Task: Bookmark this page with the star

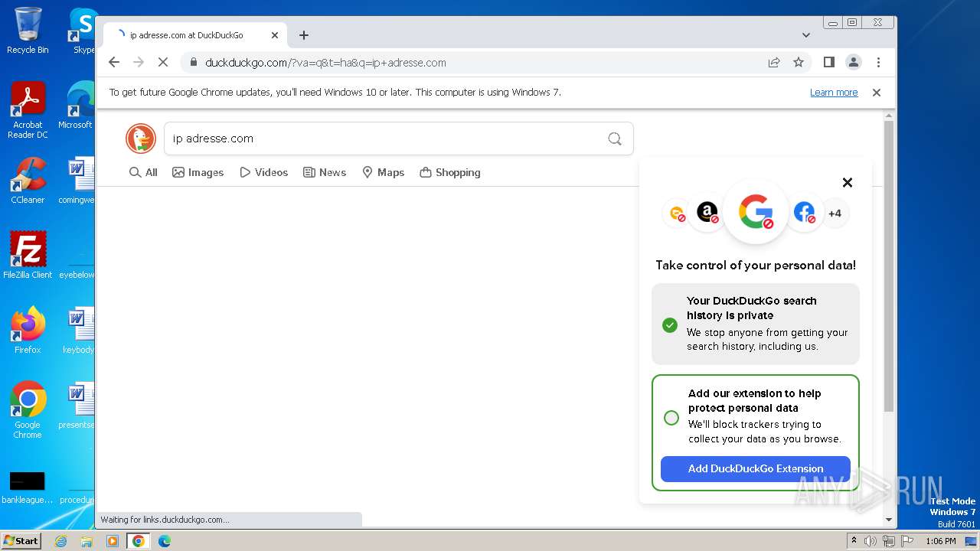Action: (x=799, y=63)
